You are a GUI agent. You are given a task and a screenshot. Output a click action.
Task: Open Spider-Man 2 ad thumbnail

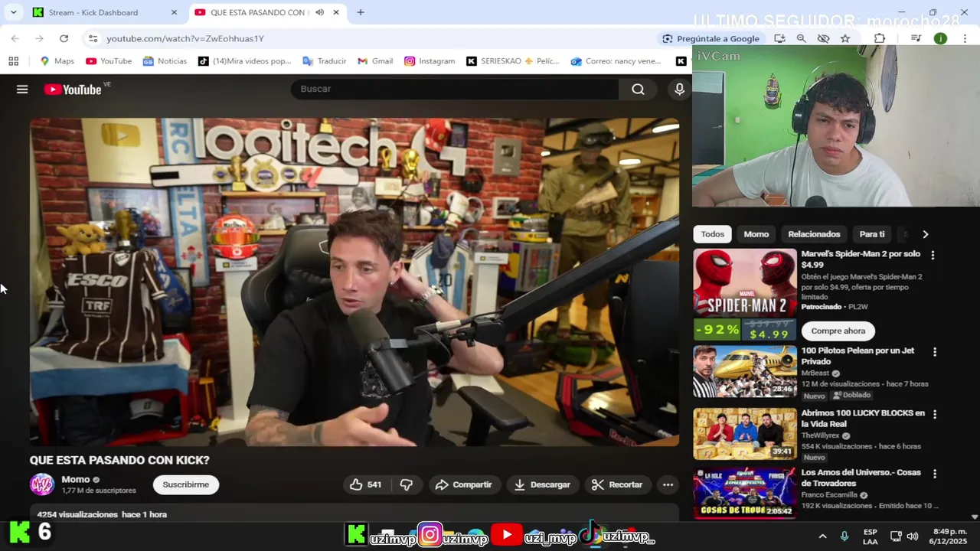(745, 284)
